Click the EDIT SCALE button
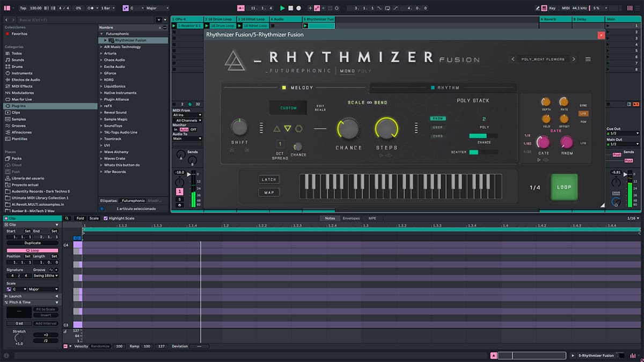644x362 pixels. click(320, 108)
